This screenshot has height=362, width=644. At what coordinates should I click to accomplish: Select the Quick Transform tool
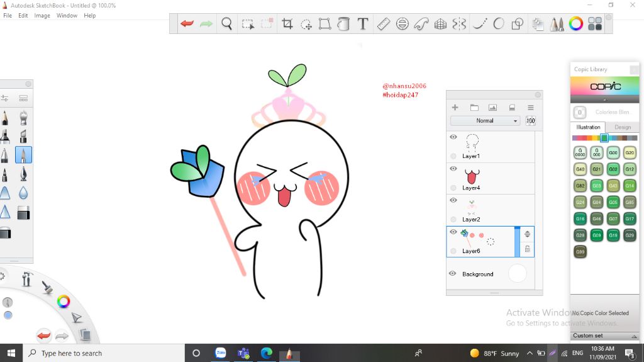(x=306, y=25)
